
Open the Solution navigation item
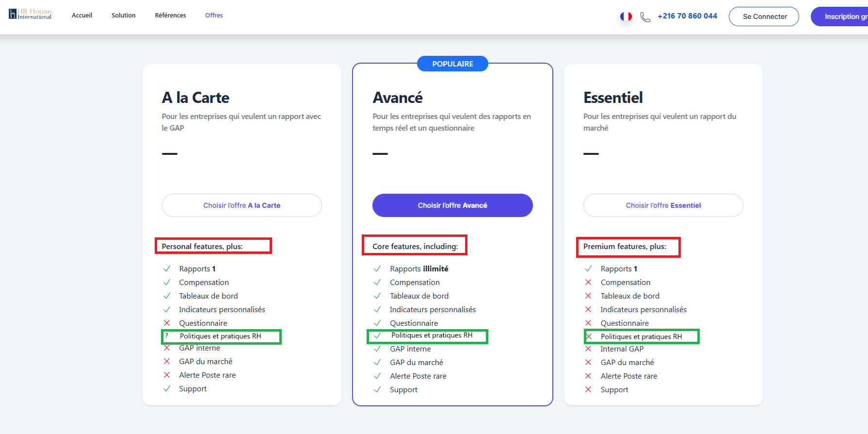[x=124, y=16]
